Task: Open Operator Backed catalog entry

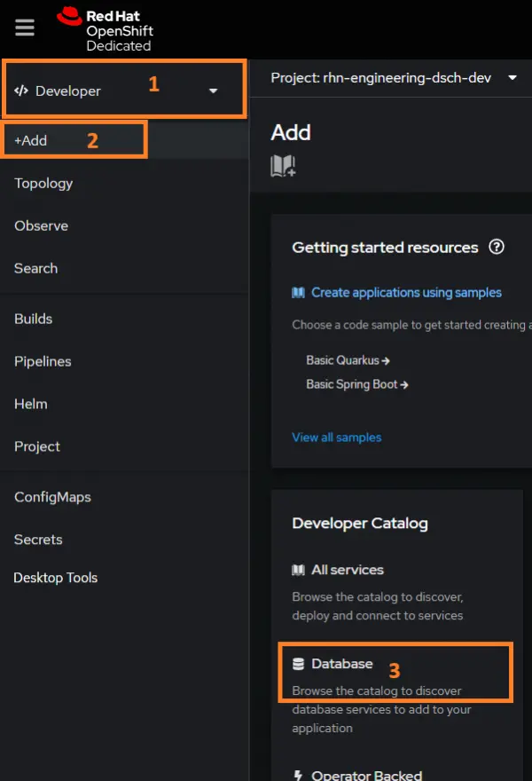Action: [367, 775]
